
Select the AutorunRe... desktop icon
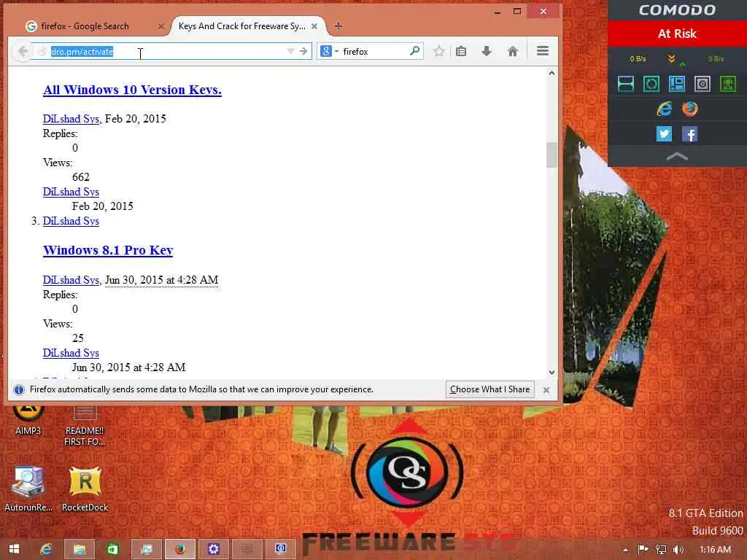(x=28, y=489)
